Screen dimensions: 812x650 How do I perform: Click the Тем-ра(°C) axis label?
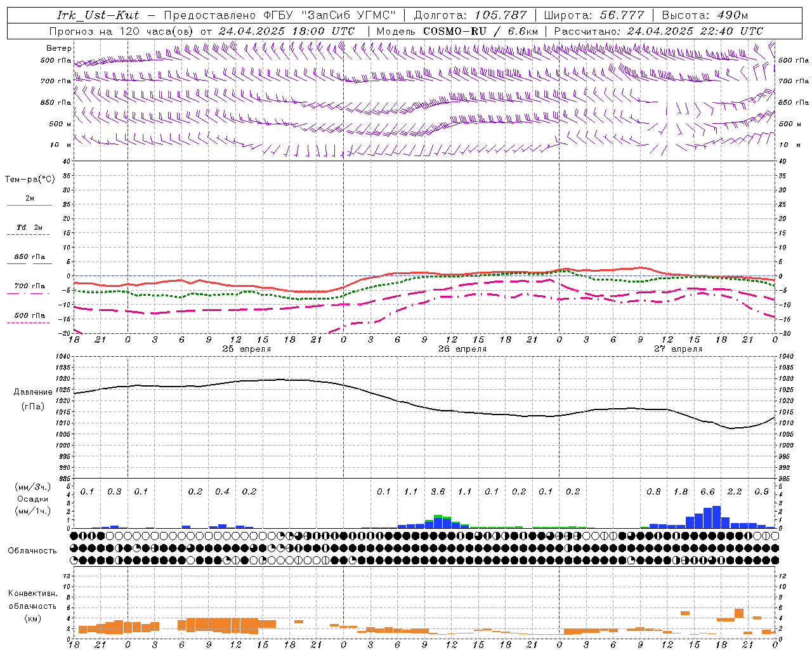pyautogui.click(x=30, y=179)
